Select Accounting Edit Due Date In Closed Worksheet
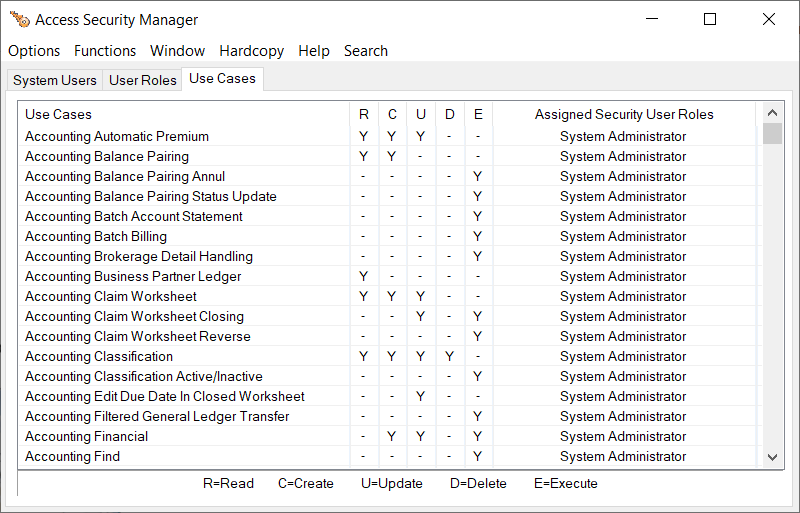Viewport: 800px width, 513px height. tap(390, 396)
